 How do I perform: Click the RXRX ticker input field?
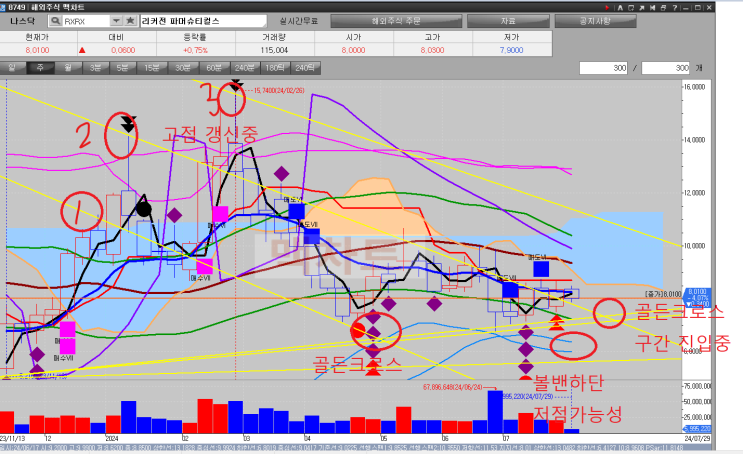[x=86, y=21]
